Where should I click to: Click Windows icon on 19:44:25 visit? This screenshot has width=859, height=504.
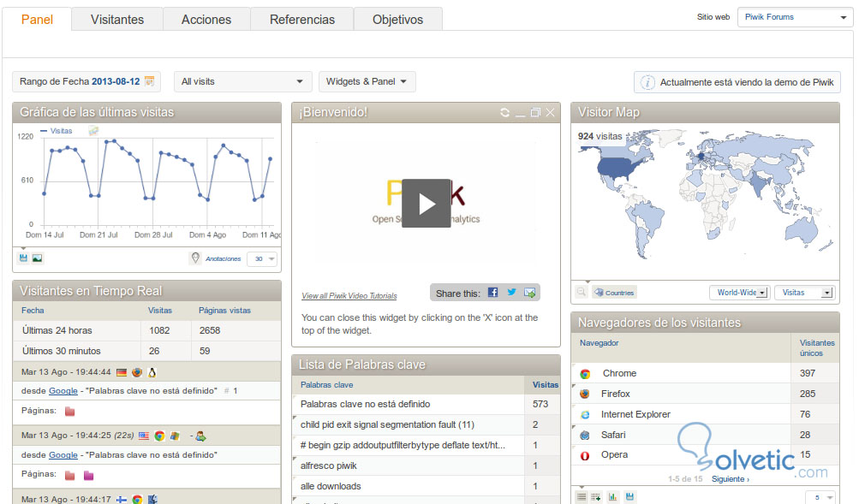click(x=175, y=436)
